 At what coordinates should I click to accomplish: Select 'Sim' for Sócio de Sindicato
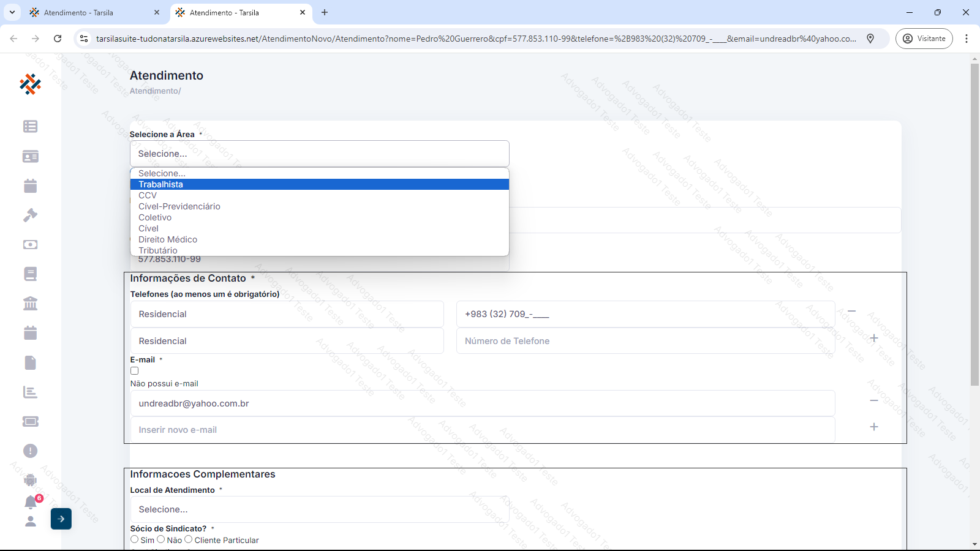135,539
